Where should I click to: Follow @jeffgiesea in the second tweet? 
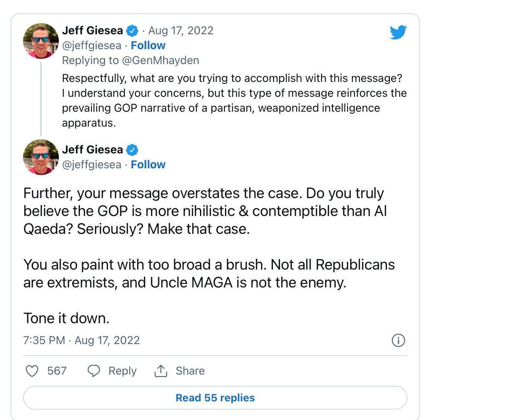[x=148, y=165]
